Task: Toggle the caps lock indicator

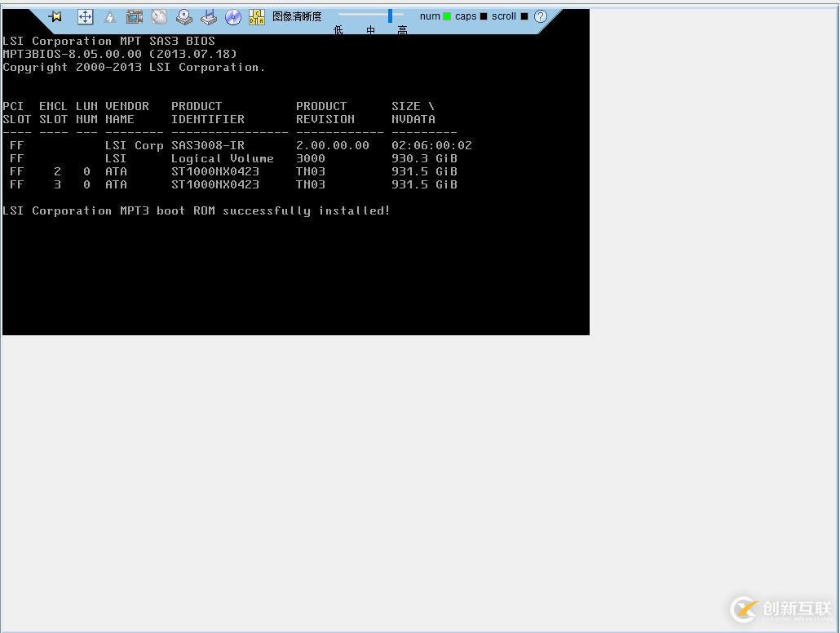Action: 484,16
